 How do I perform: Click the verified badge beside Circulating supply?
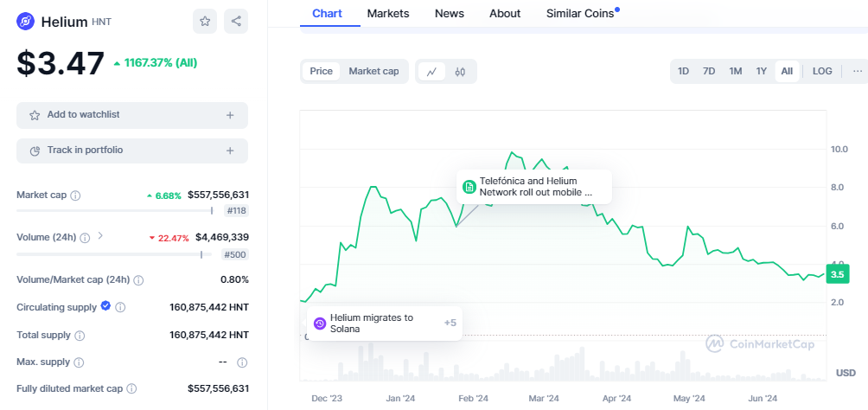(x=105, y=306)
